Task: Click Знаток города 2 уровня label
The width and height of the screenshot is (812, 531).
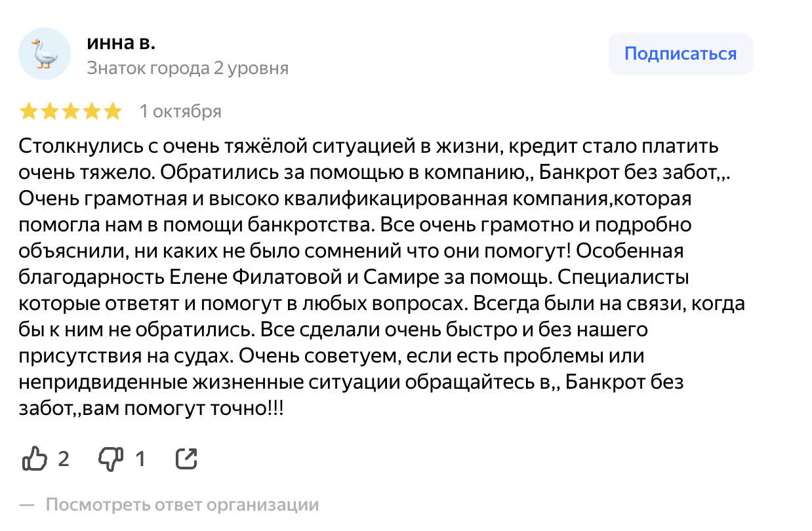Action: pos(188,68)
